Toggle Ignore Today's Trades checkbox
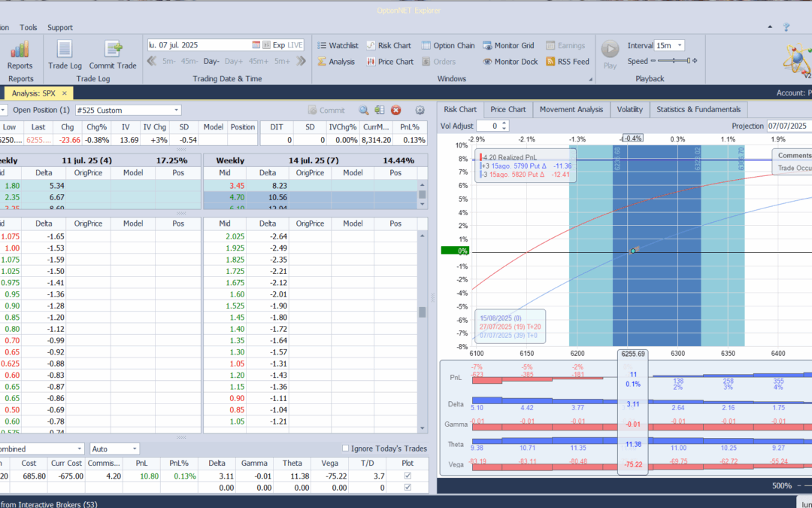The width and height of the screenshot is (812, 508). (x=345, y=449)
